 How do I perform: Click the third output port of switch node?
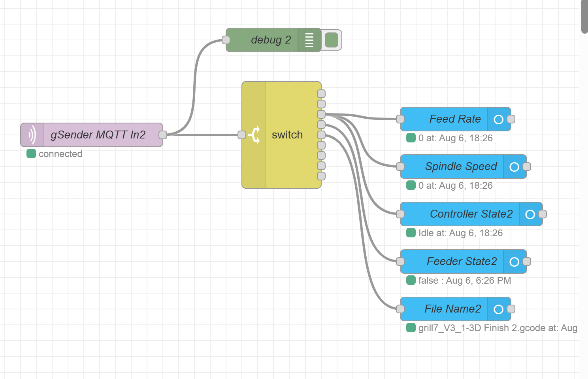click(x=321, y=114)
